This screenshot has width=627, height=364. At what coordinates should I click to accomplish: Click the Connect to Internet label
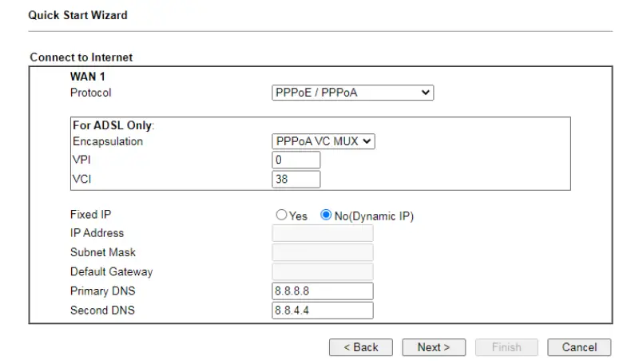81,57
